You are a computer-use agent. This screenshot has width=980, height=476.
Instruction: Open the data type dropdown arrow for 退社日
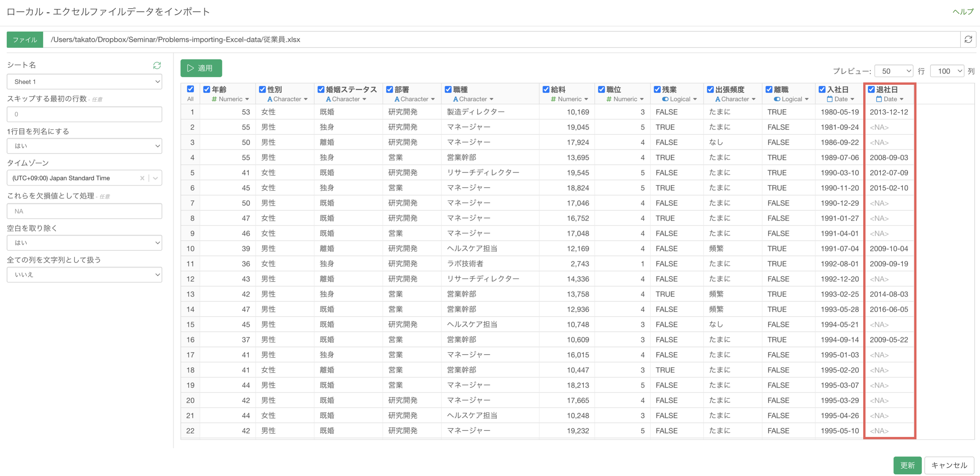click(902, 99)
